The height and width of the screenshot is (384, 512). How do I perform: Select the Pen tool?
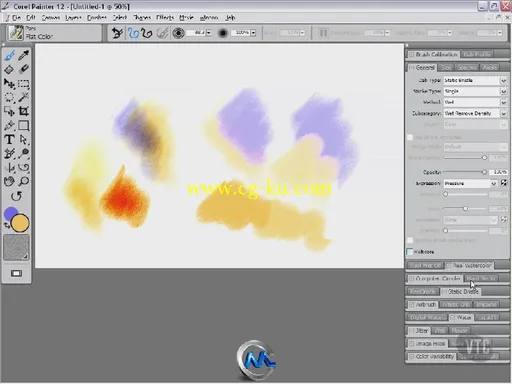click(9, 125)
